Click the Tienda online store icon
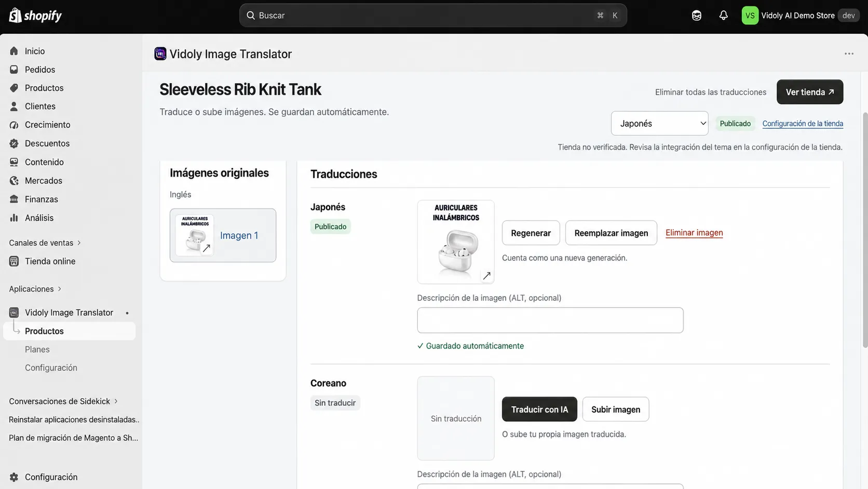868x489 pixels. pyautogui.click(x=14, y=261)
